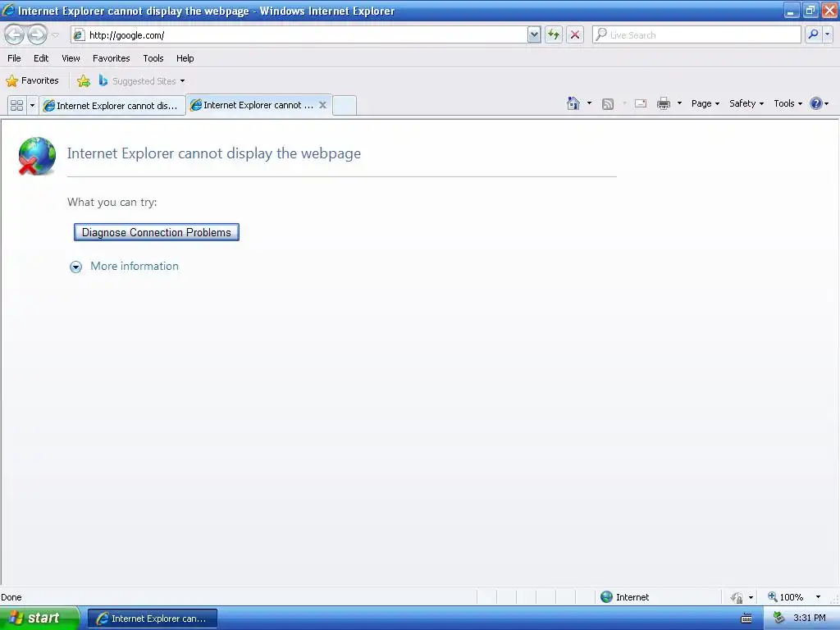Image resolution: width=840 pixels, height=630 pixels.
Task: Stop loading with the red X icon
Action: click(x=575, y=34)
